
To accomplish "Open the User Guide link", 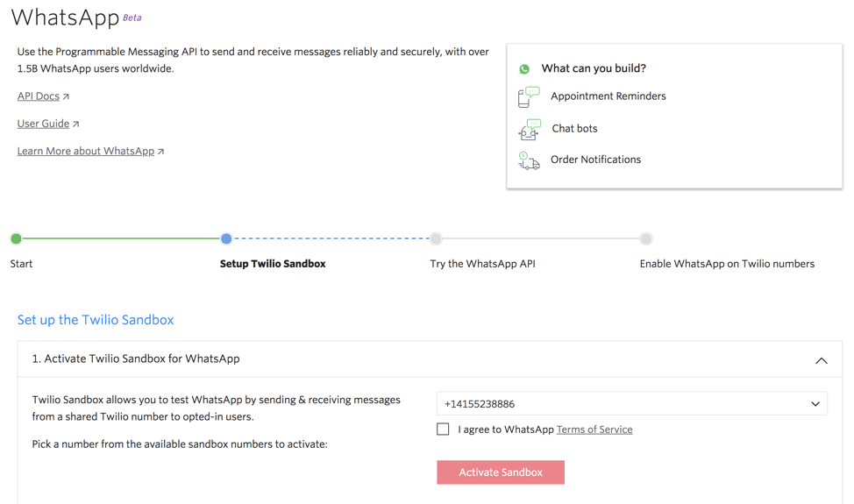I will pos(43,124).
